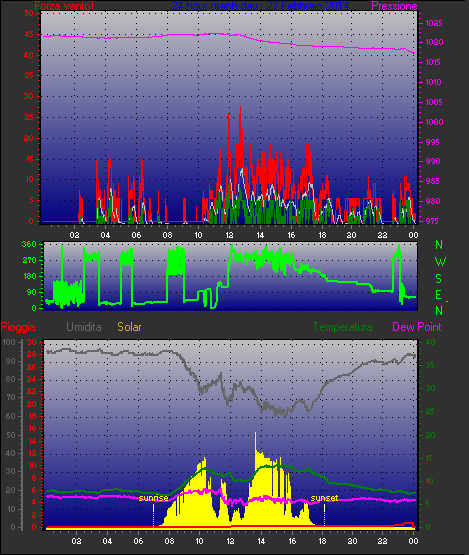Click hour '06' on rain graph time axis
469x555 pixels.
tap(138, 541)
